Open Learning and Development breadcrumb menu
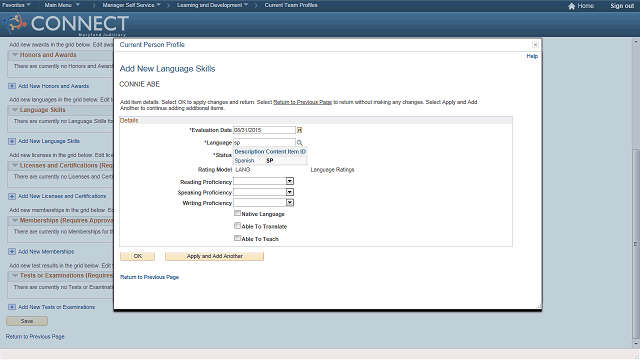Screen dimensions: 640x360 click(x=212, y=5)
